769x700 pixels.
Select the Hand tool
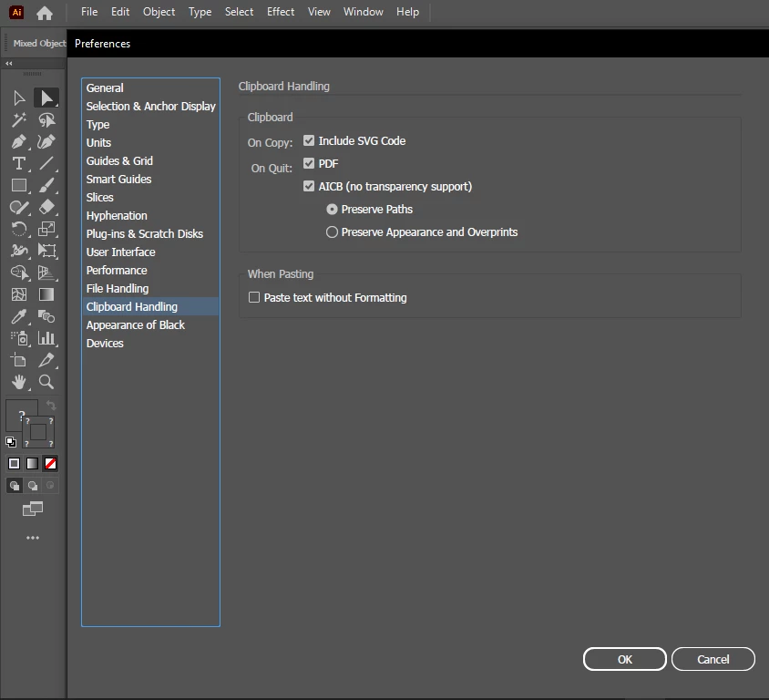[x=18, y=382]
